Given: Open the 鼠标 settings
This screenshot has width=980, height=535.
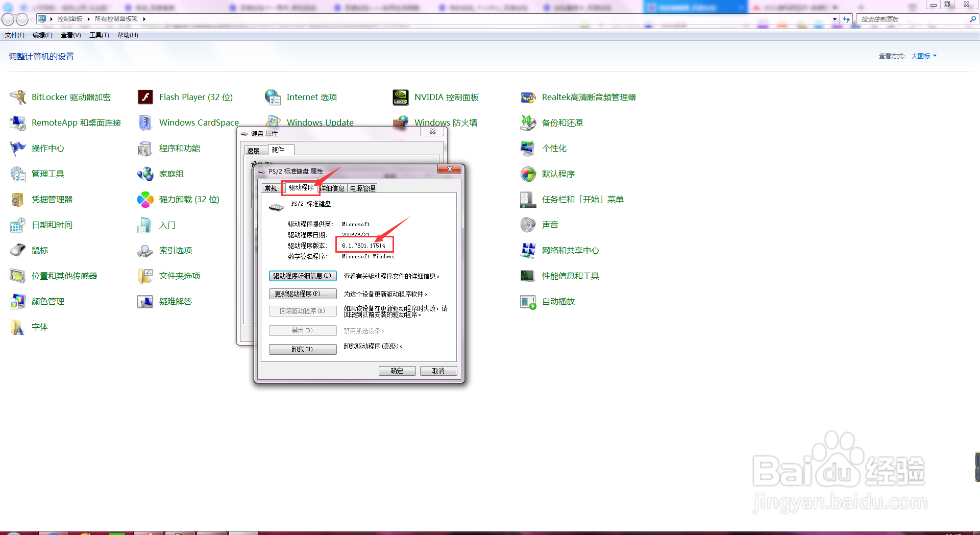Looking at the screenshot, I should point(39,250).
